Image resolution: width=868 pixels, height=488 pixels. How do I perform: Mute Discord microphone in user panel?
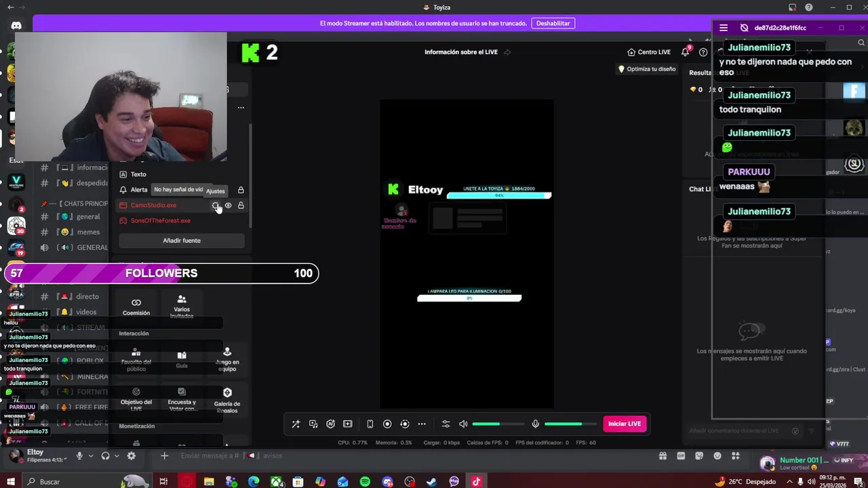click(x=79, y=456)
